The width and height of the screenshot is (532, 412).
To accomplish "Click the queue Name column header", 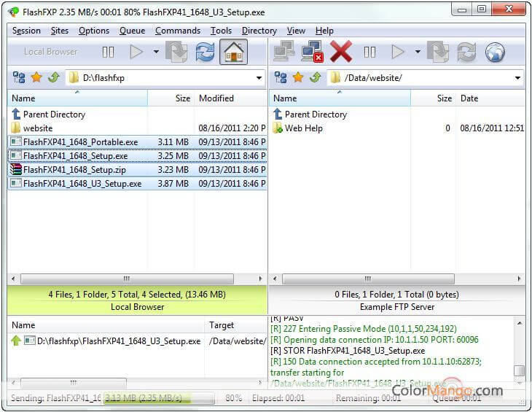I will pyautogui.click(x=106, y=324).
